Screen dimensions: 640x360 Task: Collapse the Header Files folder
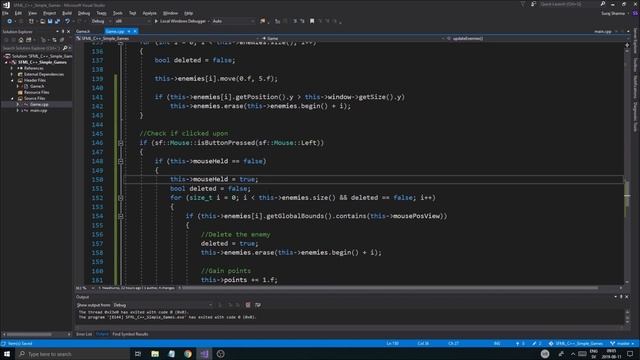tap(12, 80)
